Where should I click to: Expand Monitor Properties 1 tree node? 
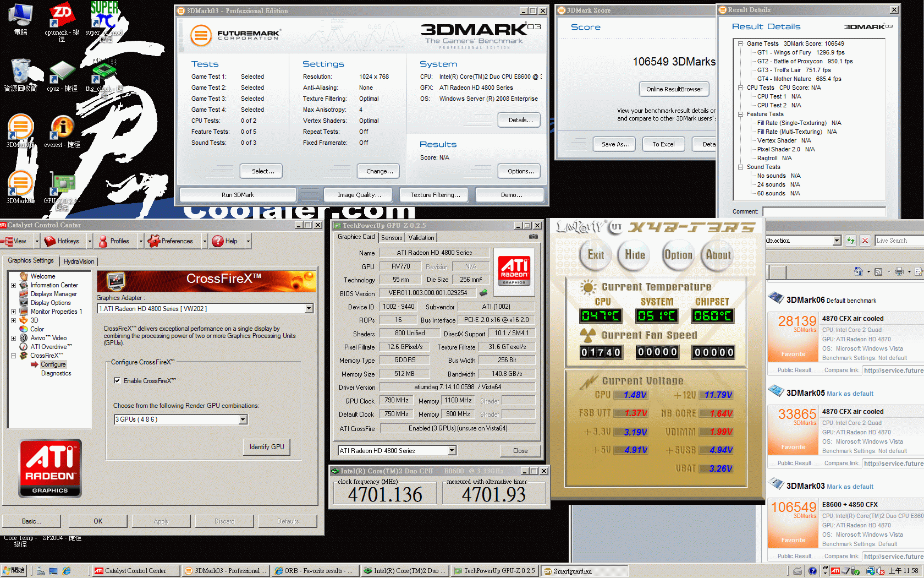[13, 312]
